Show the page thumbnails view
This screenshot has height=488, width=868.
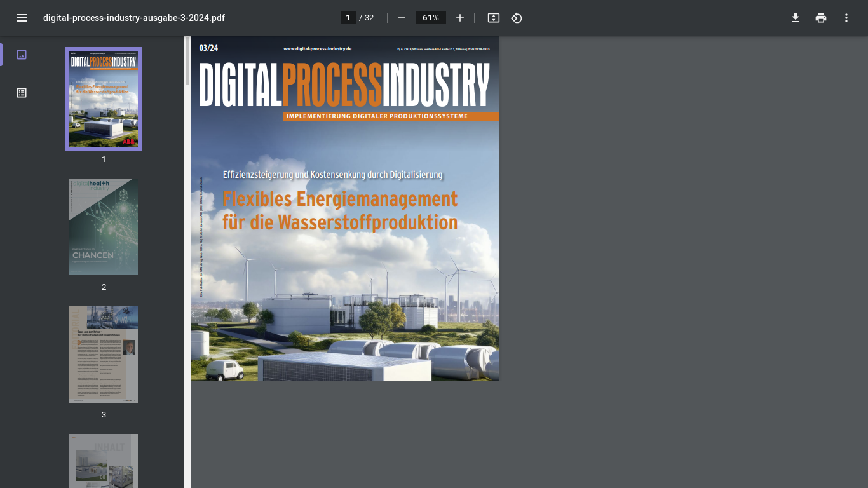22,55
